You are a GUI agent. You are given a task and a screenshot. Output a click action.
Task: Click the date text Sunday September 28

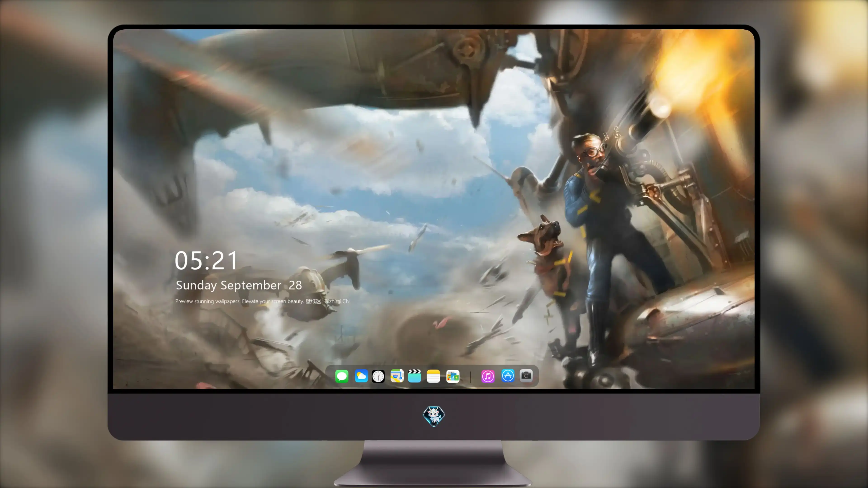[x=239, y=285]
